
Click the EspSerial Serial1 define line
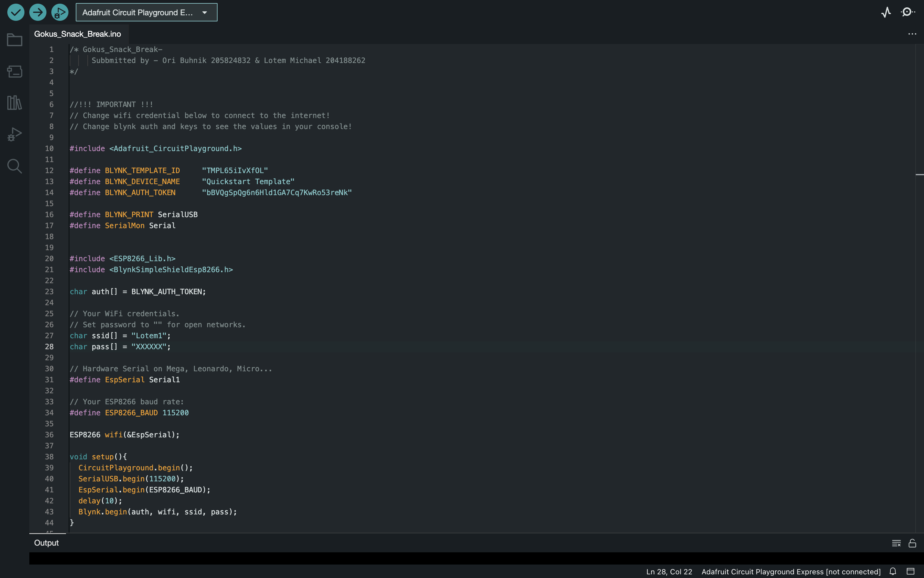pyautogui.click(x=124, y=380)
